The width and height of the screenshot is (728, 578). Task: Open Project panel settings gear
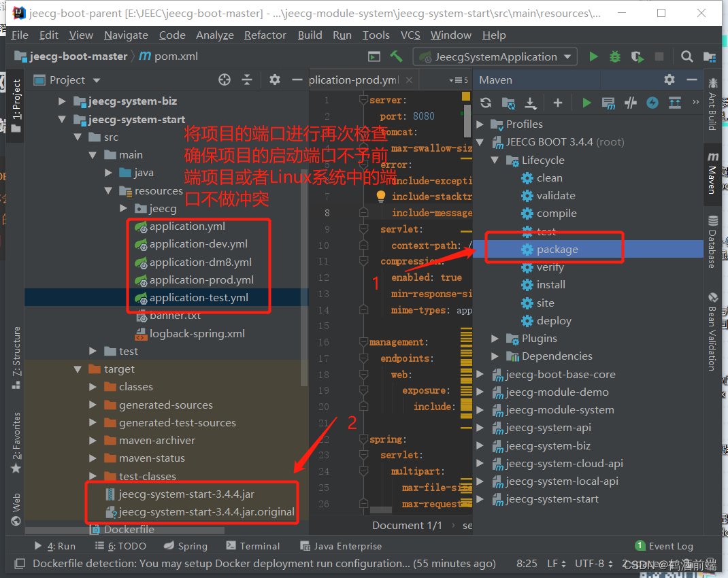coord(275,80)
